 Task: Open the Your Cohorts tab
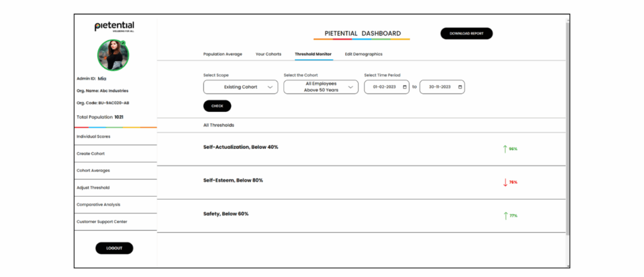tap(269, 54)
